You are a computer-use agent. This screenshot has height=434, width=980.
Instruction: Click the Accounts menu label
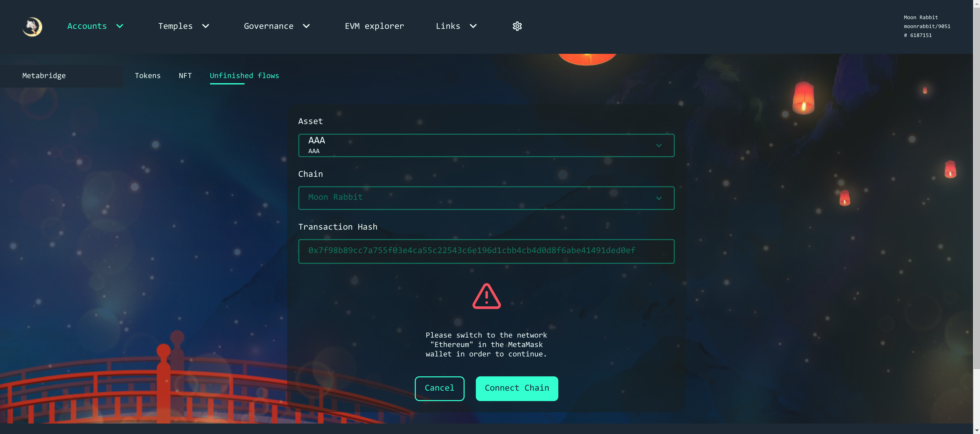(87, 26)
